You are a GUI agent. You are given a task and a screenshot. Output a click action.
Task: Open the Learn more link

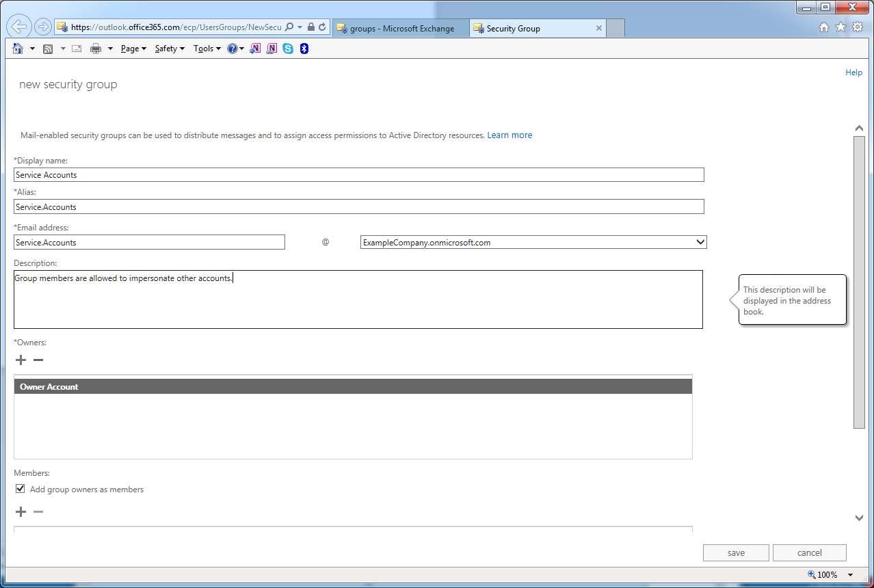pyautogui.click(x=509, y=135)
